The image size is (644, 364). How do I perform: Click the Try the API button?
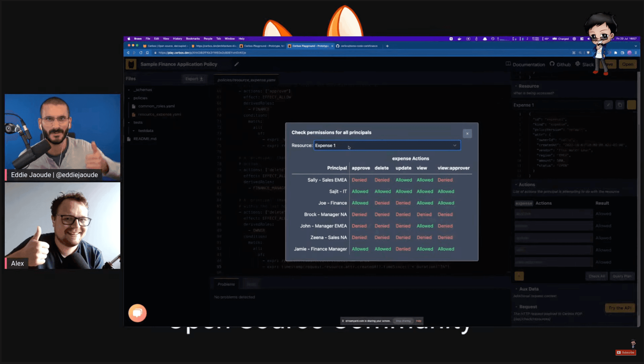(620, 308)
